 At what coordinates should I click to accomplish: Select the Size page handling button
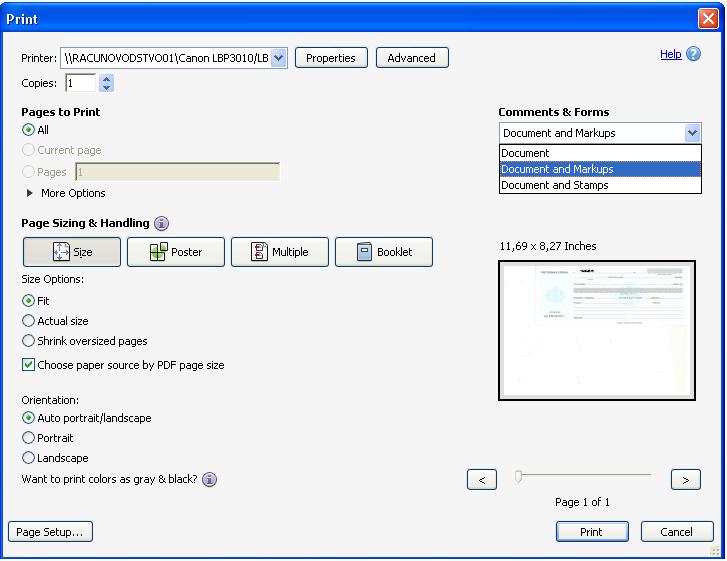pyautogui.click(x=72, y=252)
